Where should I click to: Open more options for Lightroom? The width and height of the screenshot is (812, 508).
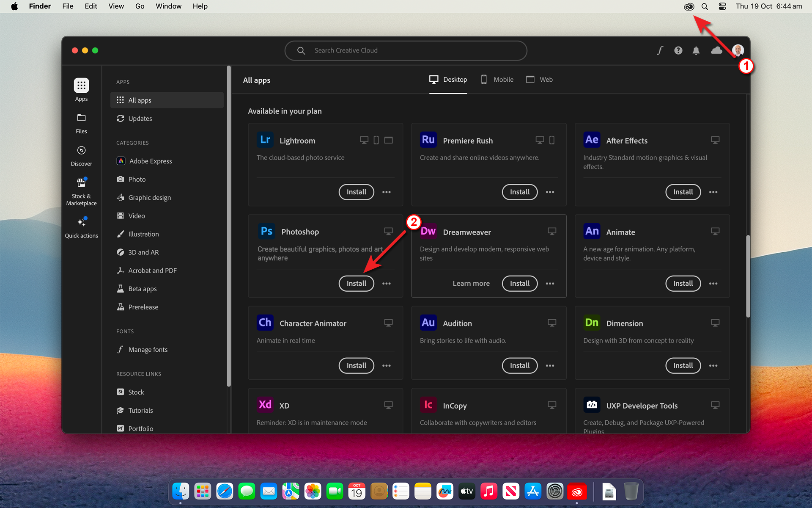(387, 192)
